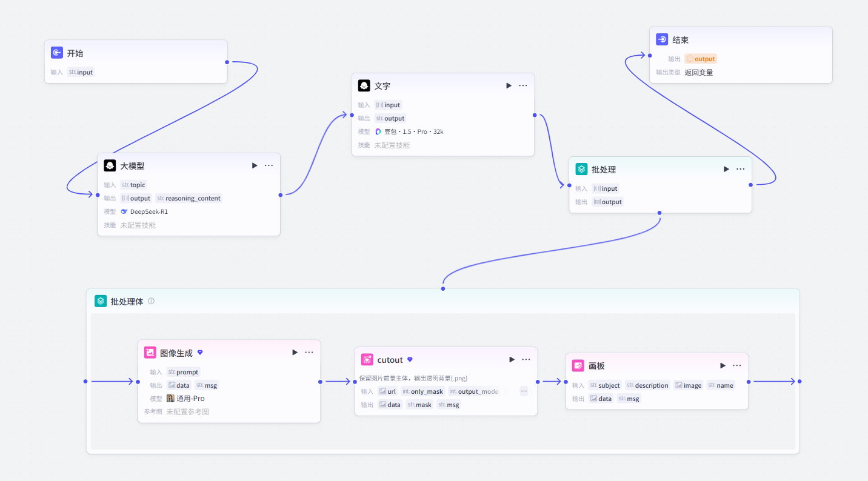Screen dimensions: 868x481
Task: Click the cutout node's pink icon
Action: [x=367, y=359]
